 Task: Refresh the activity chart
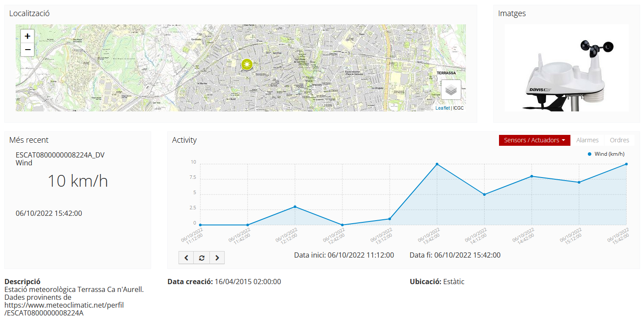point(202,258)
